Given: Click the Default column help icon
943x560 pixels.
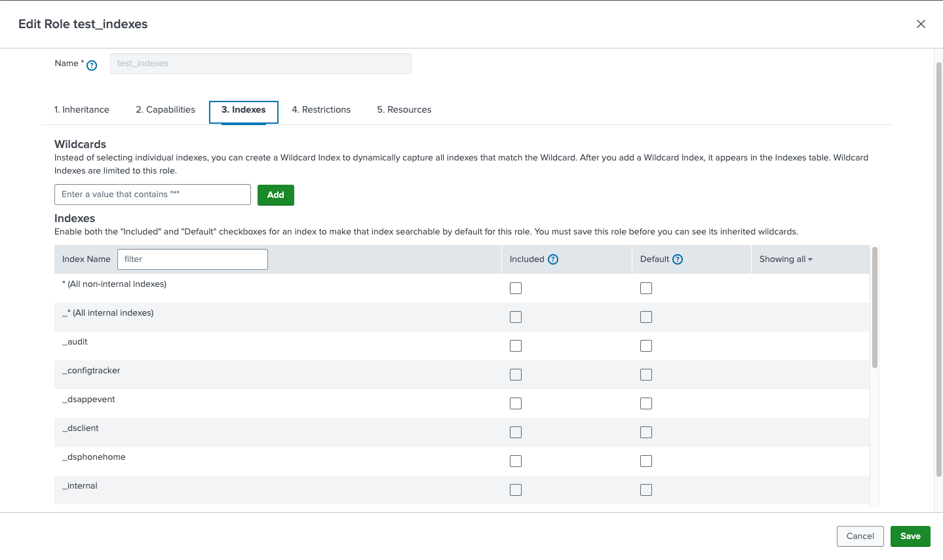Looking at the screenshot, I should click(678, 259).
